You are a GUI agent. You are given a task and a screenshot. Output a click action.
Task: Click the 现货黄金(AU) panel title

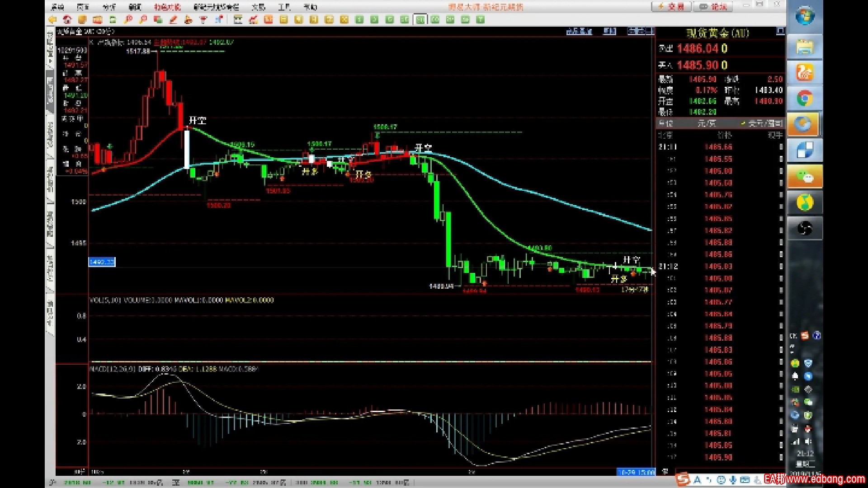pyautogui.click(x=717, y=33)
